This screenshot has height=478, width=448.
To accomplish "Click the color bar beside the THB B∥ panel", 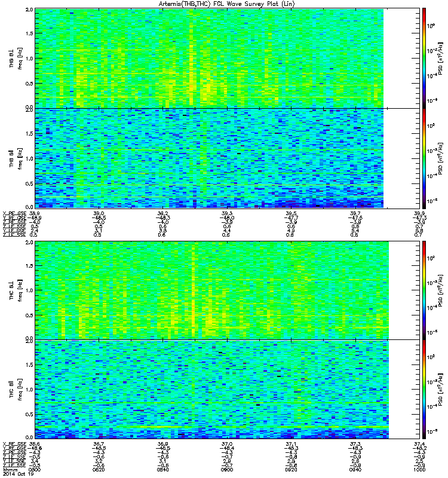I will (424, 158).
